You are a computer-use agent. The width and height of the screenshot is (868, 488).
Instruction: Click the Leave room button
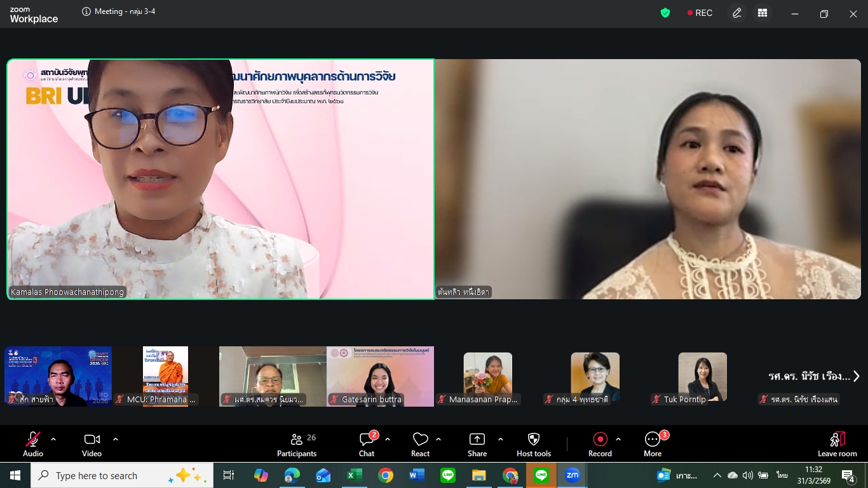coord(837,444)
